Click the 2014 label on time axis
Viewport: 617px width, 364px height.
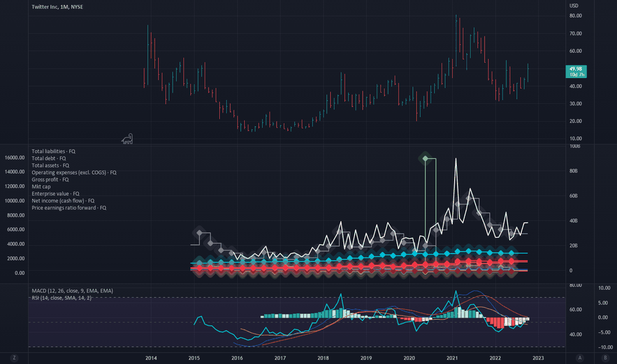tap(151, 358)
